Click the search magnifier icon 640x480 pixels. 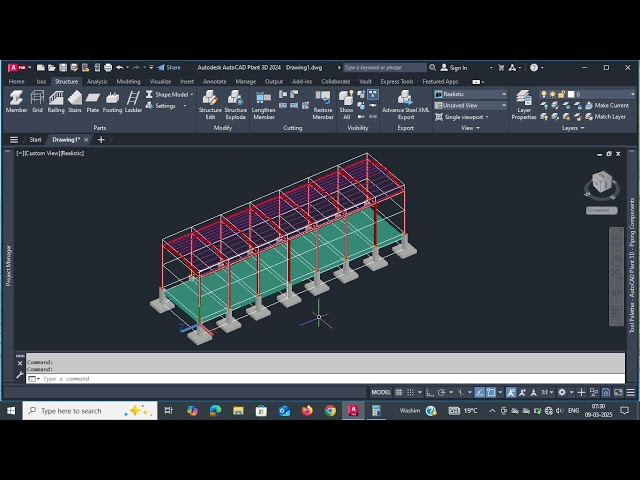(433, 67)
